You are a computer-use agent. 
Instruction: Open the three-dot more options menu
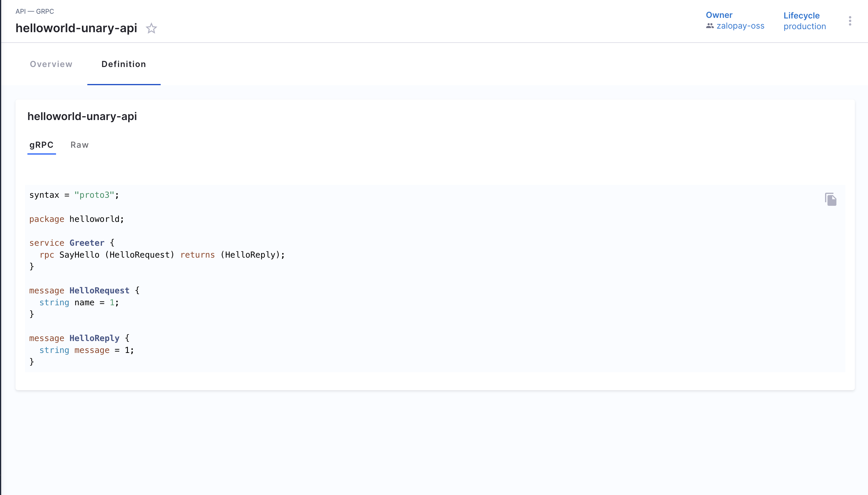850,21
